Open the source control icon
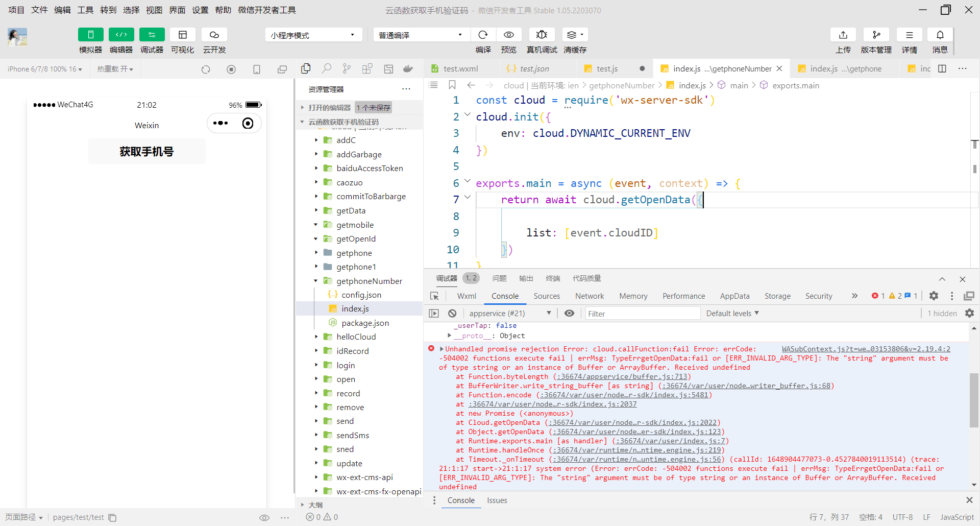This screenshot has width=980, height=526. tap(347, 68)
